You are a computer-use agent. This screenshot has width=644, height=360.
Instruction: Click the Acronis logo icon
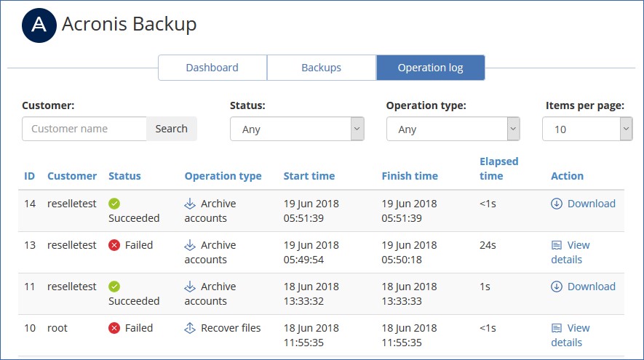39,25
